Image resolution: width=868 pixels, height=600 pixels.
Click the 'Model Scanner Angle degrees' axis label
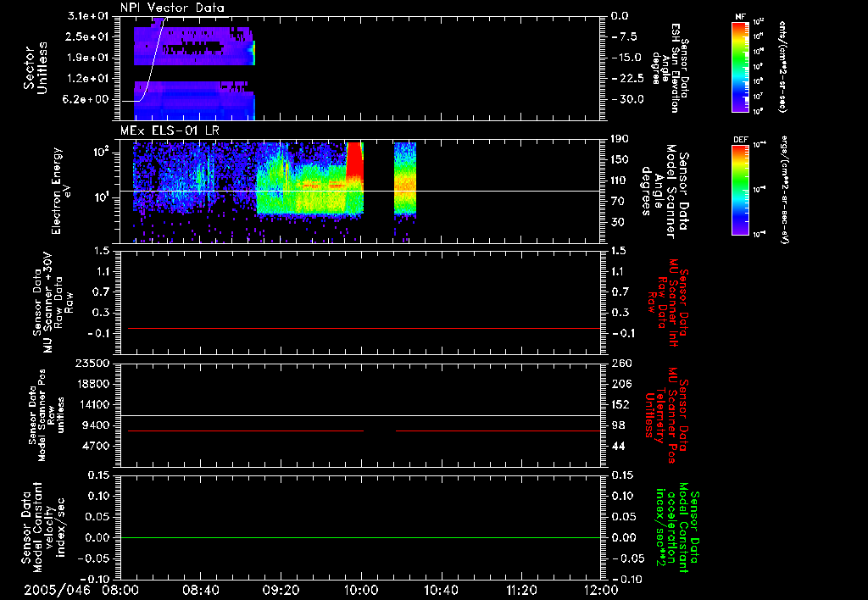click(x=664, y=192)
